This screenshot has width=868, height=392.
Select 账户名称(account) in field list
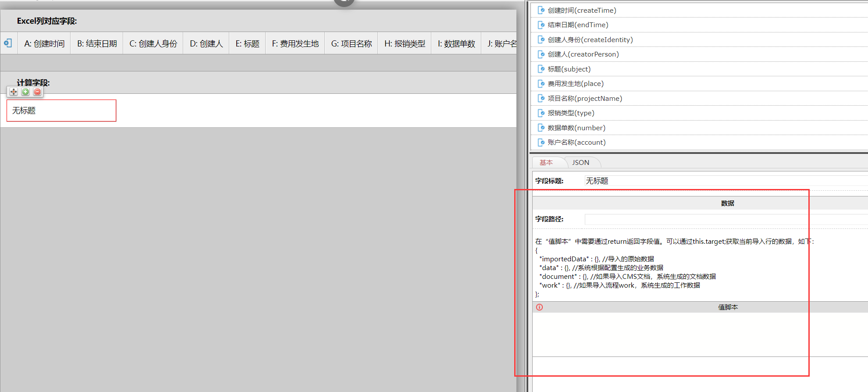576,143
